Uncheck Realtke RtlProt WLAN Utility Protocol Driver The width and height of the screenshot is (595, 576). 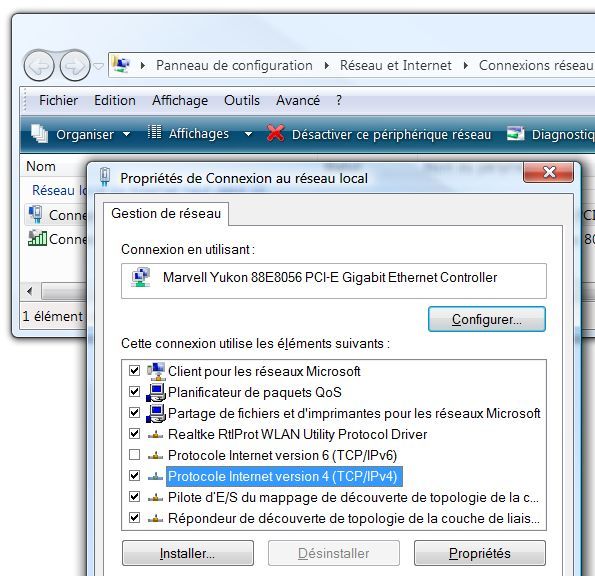pos(134,433)
